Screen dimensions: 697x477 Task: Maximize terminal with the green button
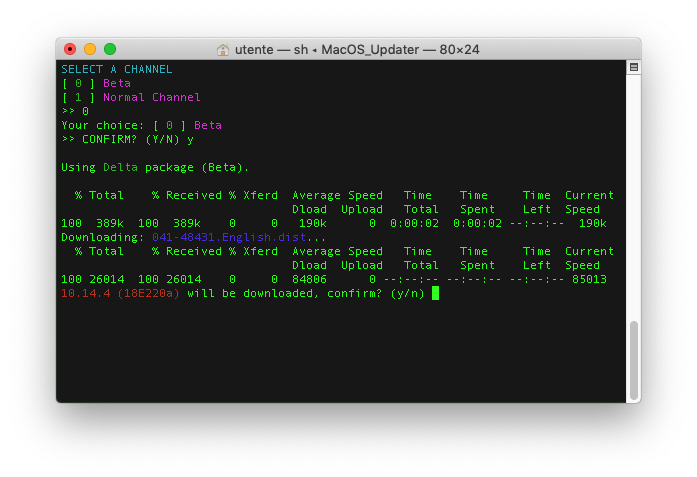110,49
